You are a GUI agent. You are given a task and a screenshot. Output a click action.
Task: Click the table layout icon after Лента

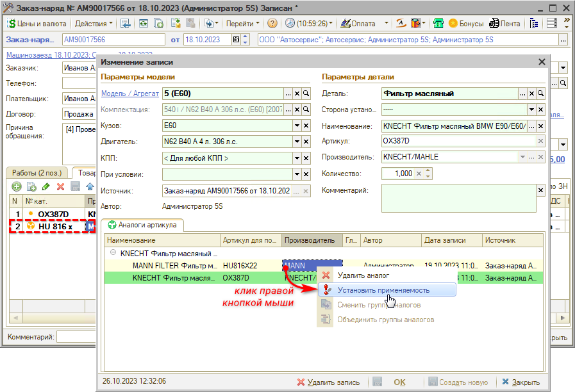point(535,24)
